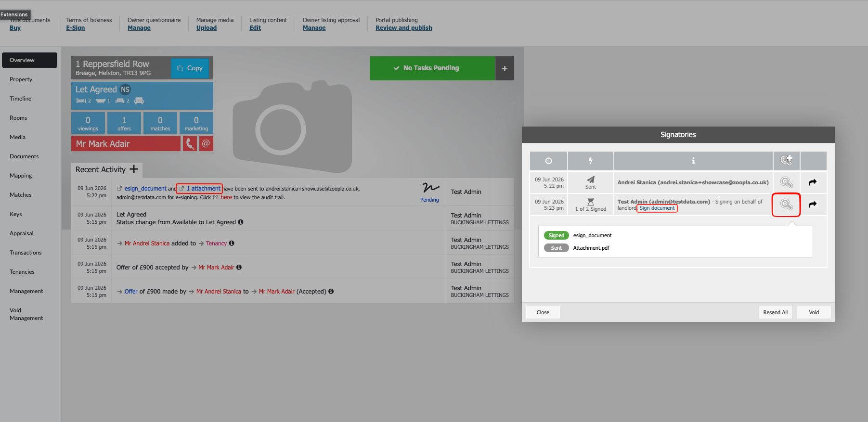Click the No Tasks Pending button
The height and width of the screenshot is (422, 868).
432,68
